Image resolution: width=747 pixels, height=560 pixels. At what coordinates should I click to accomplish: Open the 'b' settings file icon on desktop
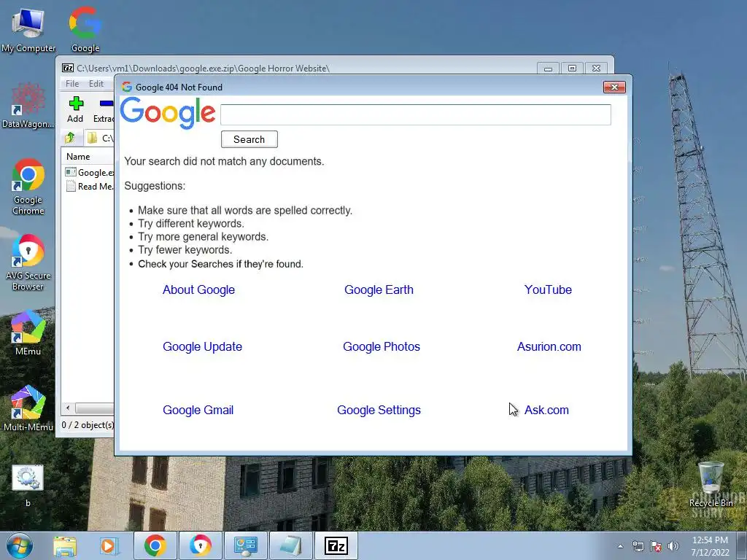point(28,485)
